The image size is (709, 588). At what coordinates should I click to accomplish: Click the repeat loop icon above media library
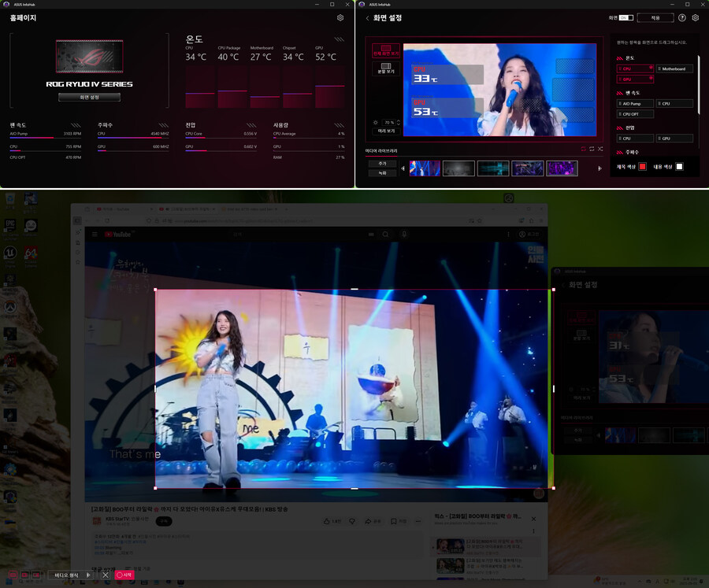pos(592,149)
